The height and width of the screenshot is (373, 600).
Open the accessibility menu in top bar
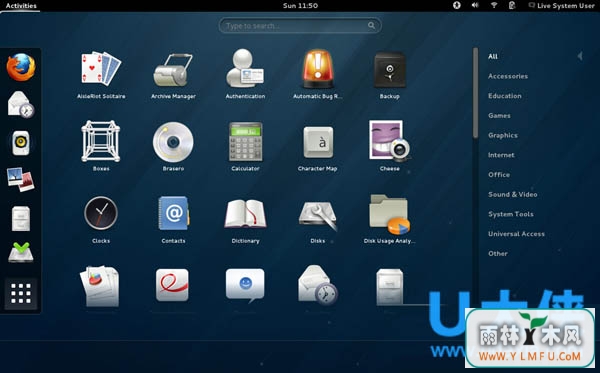click(x=457, y=5)
